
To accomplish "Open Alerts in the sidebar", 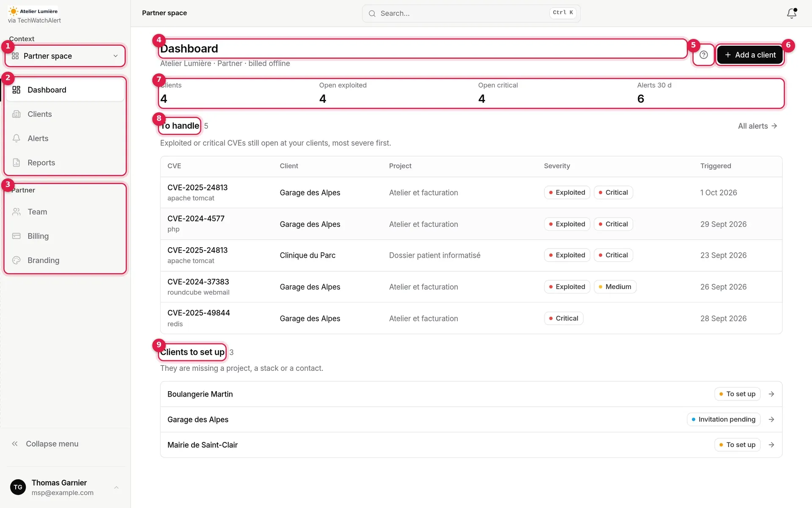I will coord(65,138).
